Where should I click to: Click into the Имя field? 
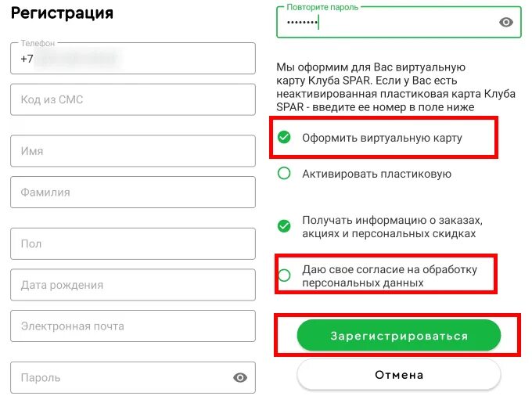pos(133,151)
